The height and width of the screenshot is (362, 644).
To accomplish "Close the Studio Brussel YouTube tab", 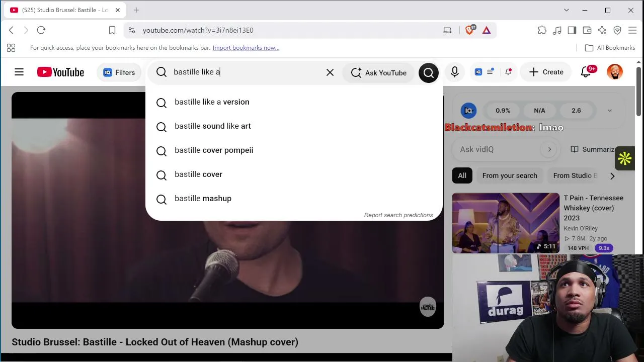I will (x=118, y=10).
